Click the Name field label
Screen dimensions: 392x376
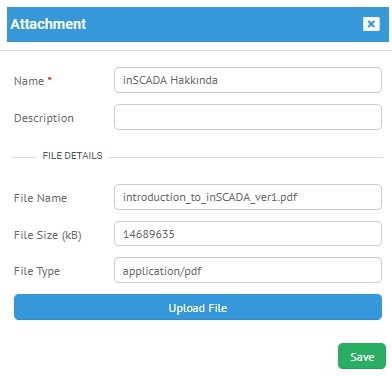pos(29,81)
